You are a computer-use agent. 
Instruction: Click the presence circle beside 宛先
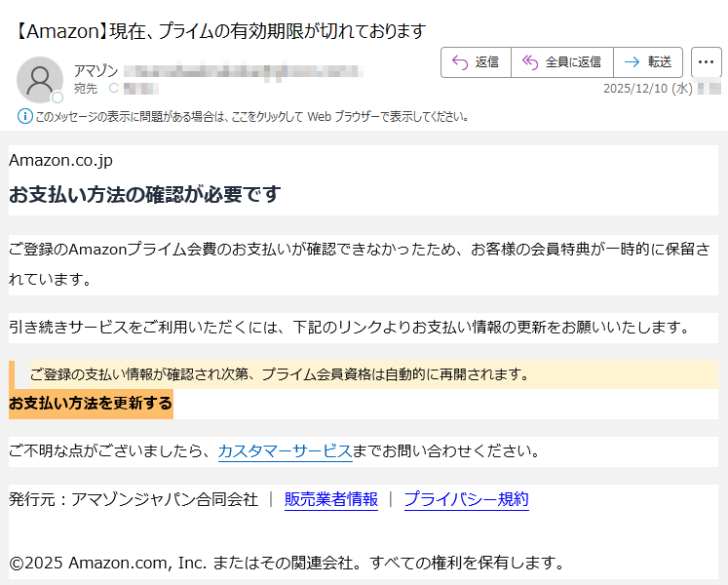coord(113,89)
